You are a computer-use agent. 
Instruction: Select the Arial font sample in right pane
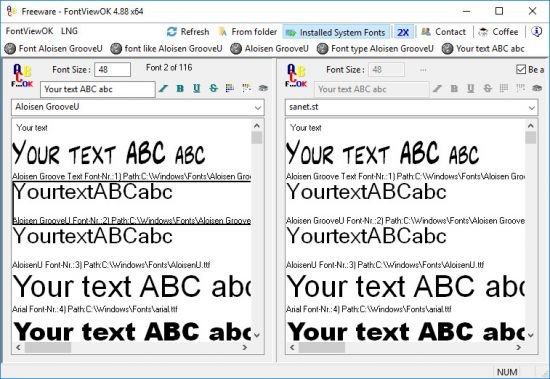click(x=405, y=286)
